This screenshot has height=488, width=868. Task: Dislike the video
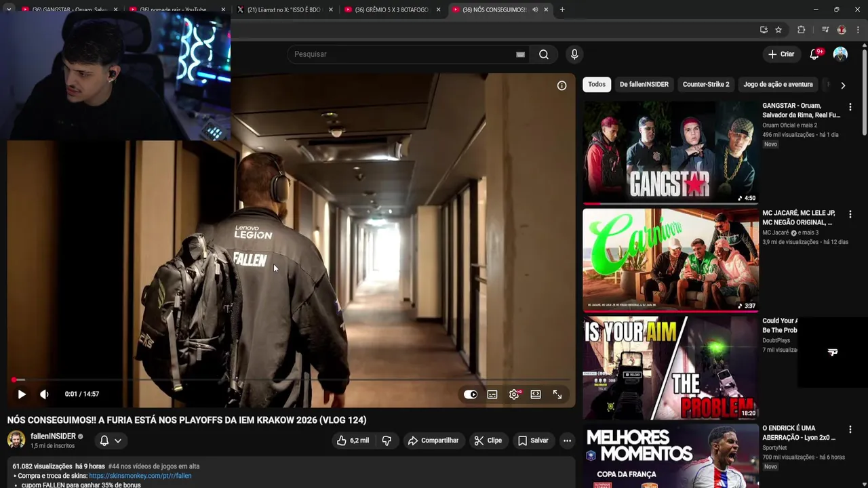tap(387, 441)
